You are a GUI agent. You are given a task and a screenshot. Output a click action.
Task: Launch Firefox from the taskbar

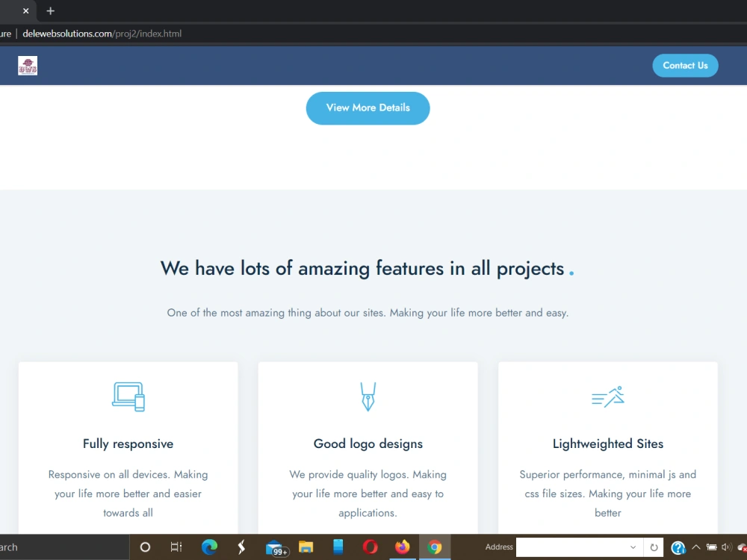(403, 547)
